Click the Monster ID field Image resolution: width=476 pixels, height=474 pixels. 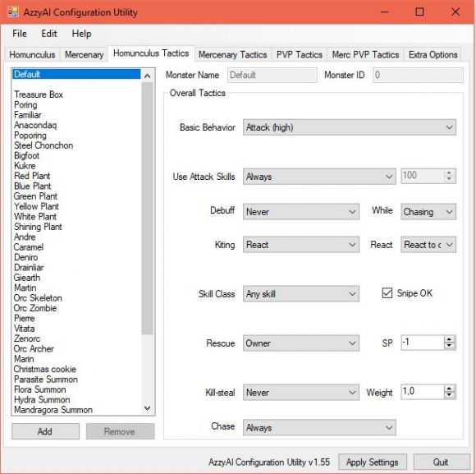click(418, 75)
